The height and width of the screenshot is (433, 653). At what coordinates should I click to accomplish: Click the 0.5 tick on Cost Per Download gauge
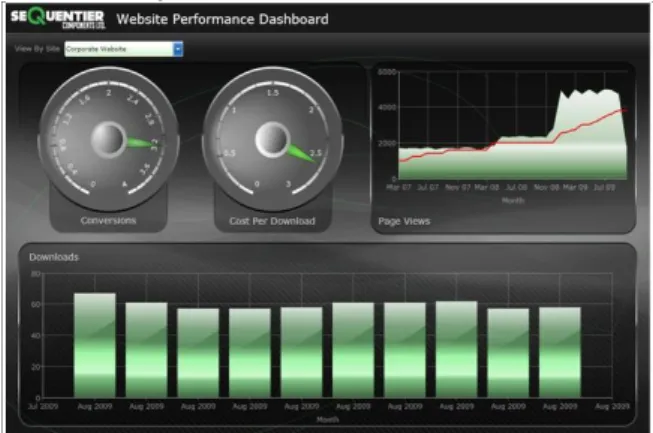pyautogui.click(x=229, y=153)
